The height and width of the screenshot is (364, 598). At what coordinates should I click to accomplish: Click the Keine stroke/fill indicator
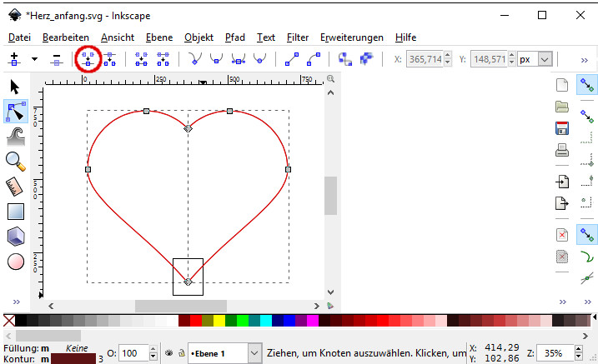77,347
